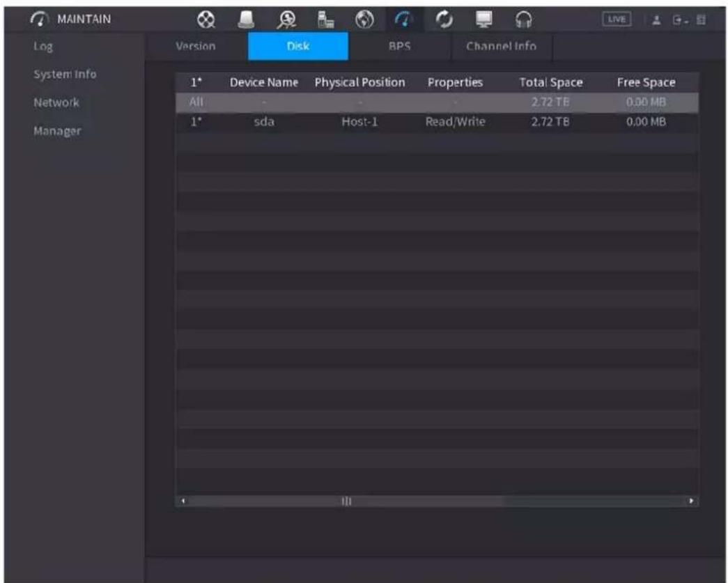The height and width of the screenshot is (583, 728).
Task: Open System Info in sidebar
Action: (x=65, y=75)
